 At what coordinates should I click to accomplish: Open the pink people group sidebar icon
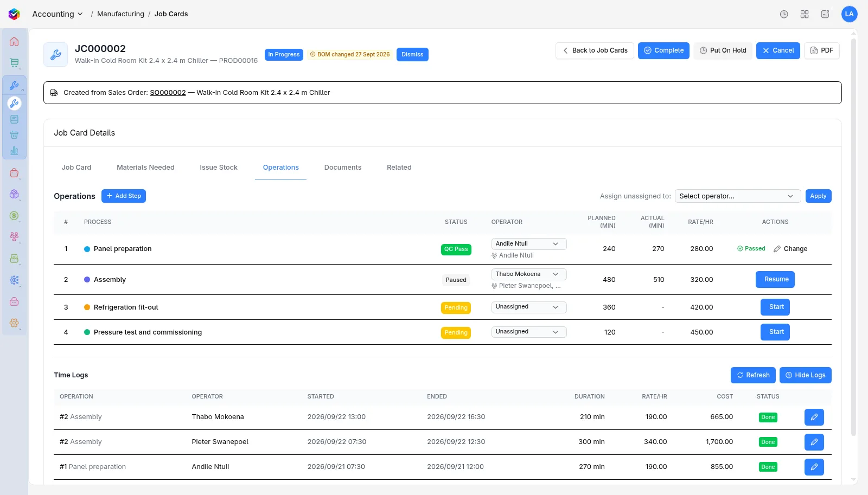click(14, 237)
